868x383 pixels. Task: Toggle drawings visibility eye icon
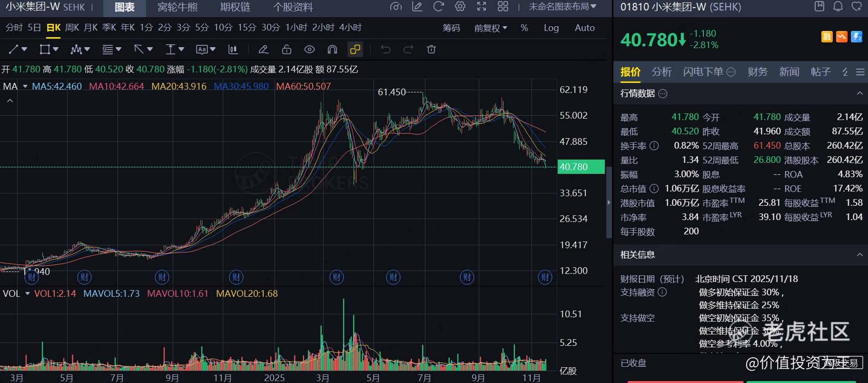[309, 50]
